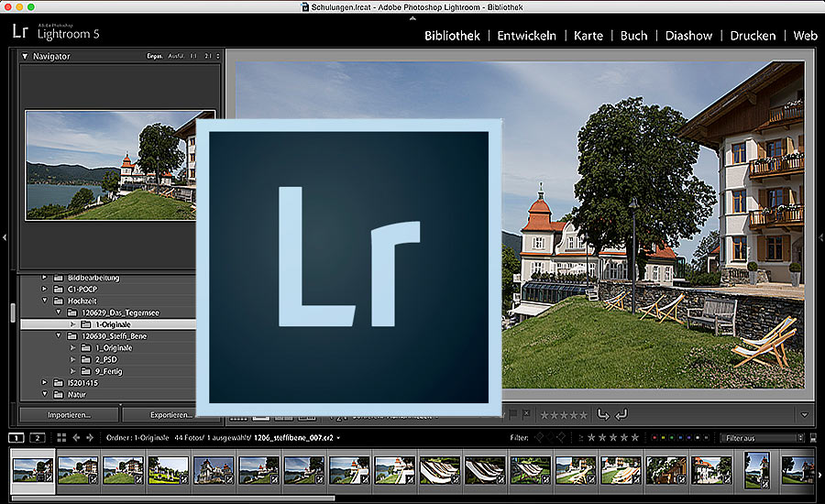Switch to main display 1

coord(16,438)
